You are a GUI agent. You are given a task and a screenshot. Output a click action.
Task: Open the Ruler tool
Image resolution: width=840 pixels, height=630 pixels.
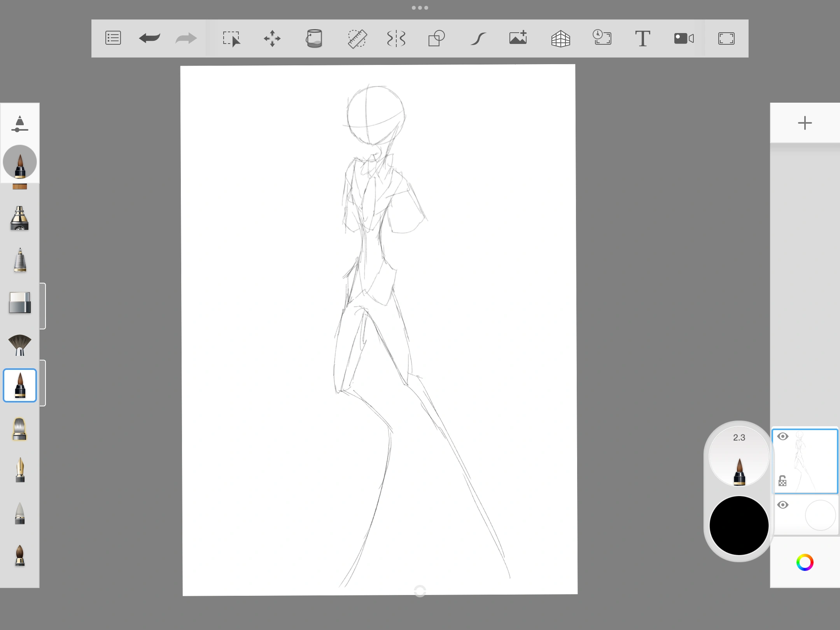click(x=357, y=38)
